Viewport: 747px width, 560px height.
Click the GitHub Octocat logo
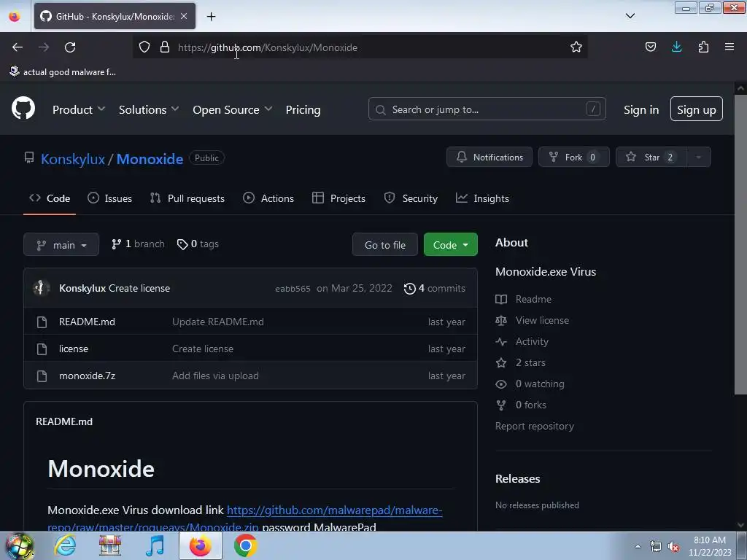click(x=23, y=109)
